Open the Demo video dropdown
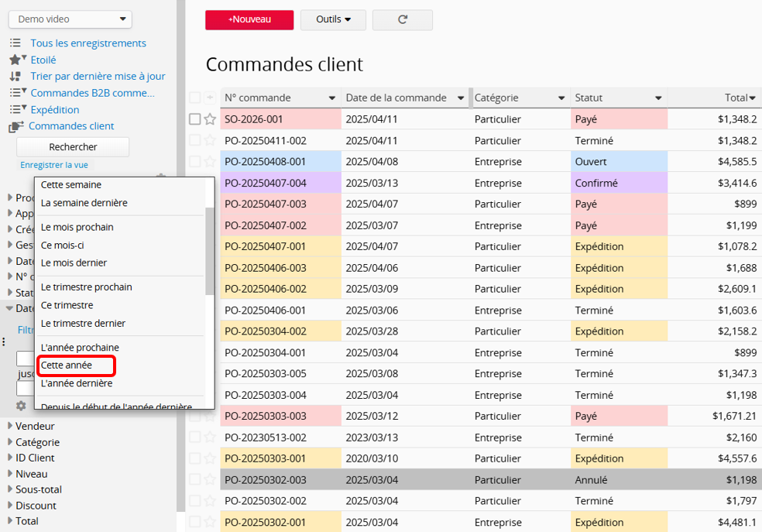The width and height of the screenshot is (762, 532). click(x=71, y=19)
